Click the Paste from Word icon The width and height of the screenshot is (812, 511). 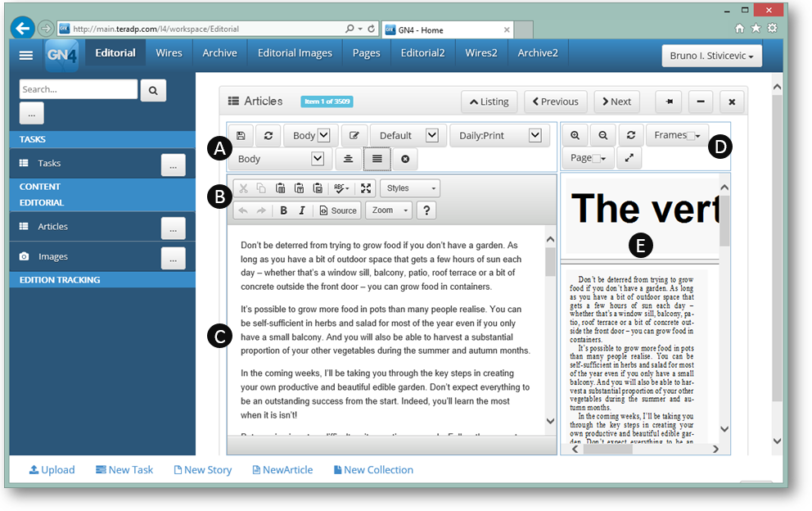[318, 188]
